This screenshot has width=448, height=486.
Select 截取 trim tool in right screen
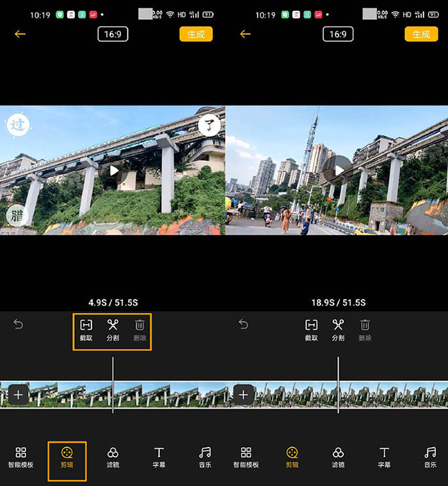click(x=312, y=330)
